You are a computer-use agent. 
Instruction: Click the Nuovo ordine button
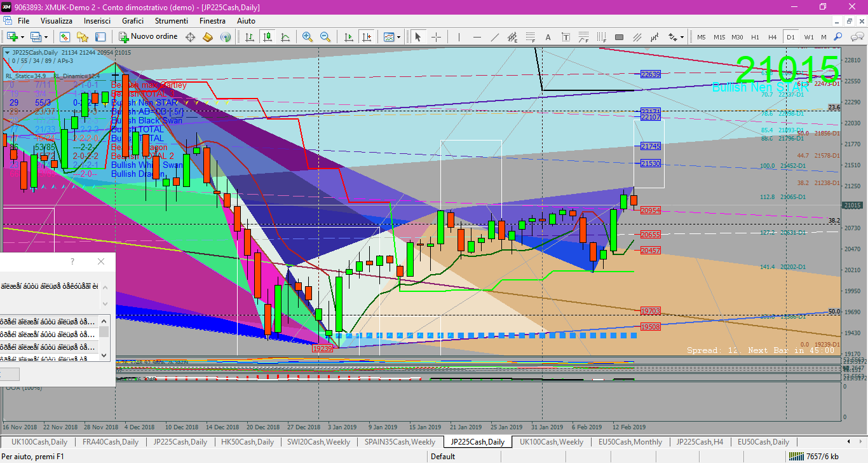(148, 37)
